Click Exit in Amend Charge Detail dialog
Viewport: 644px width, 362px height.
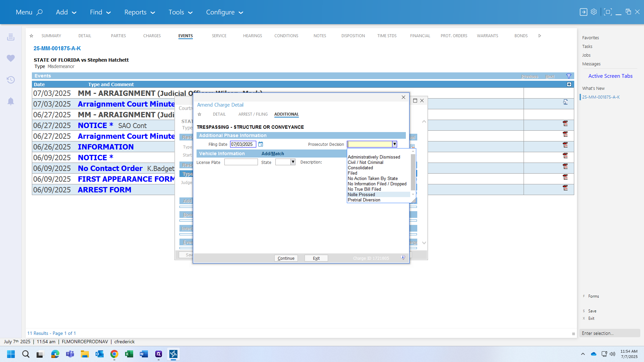click(x=316, y=258)
